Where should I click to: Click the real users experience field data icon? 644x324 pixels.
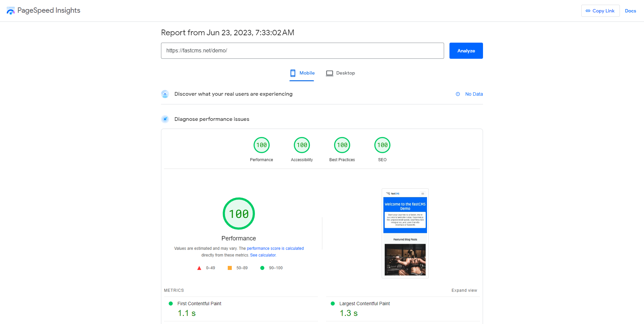165,94
